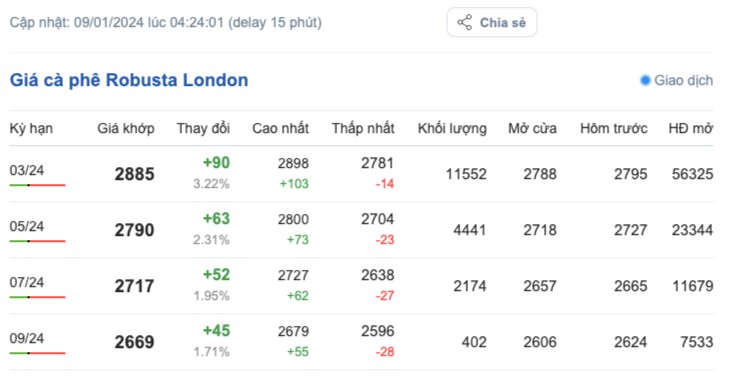
Task: Sort by the Giá khớp column header
Action: 126,129
